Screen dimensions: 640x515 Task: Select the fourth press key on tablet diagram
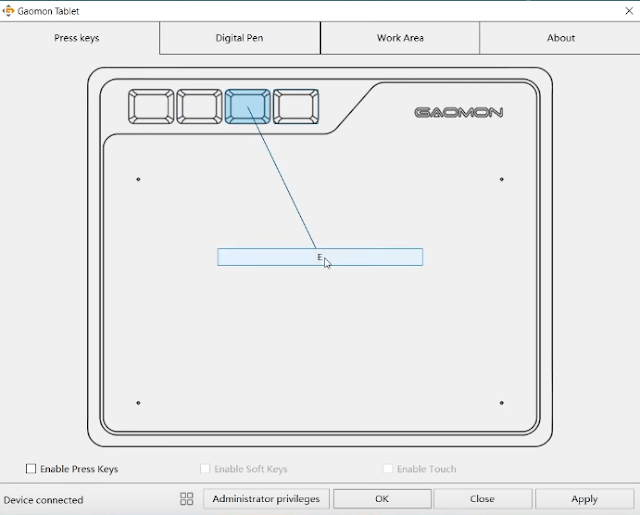pos(296,107)
